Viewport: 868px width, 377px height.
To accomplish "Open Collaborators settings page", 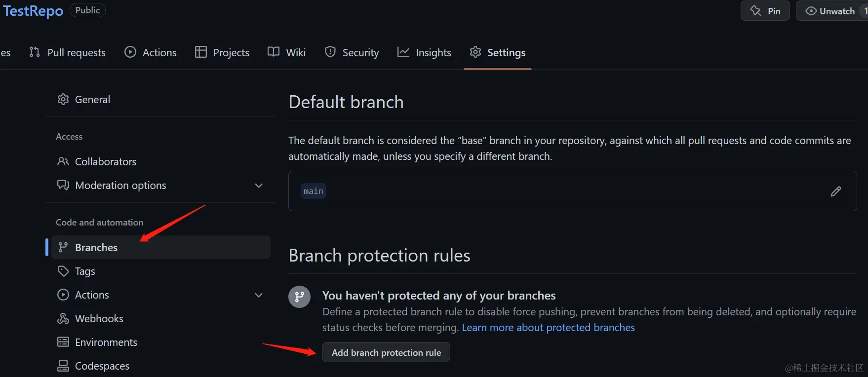I will tap(105, 162).
